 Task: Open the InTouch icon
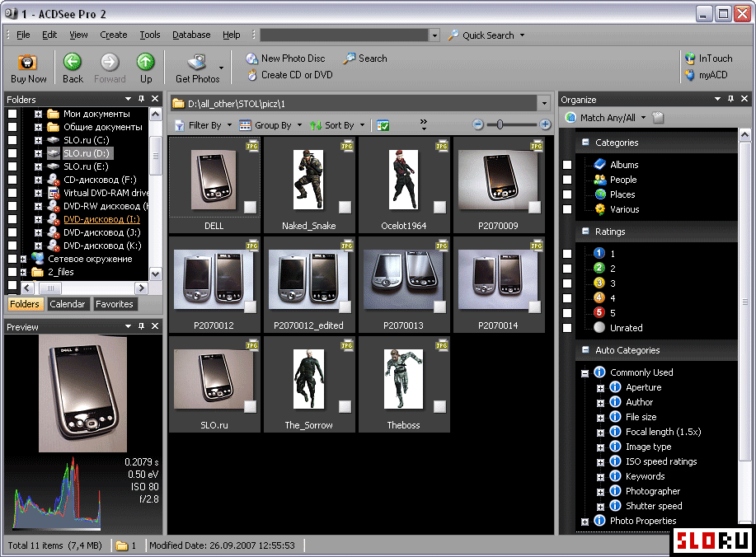[x=690, y=59]
